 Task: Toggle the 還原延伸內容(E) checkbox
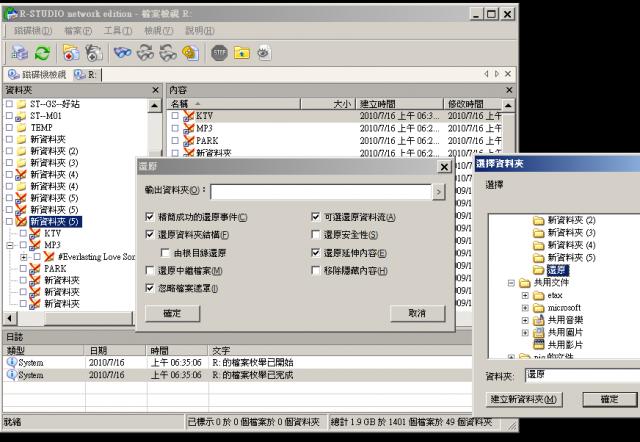(316, 253)
